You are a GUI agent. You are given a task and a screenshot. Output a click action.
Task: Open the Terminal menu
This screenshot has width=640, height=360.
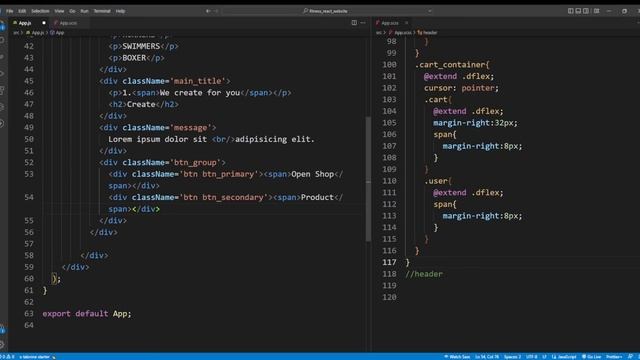102,11
